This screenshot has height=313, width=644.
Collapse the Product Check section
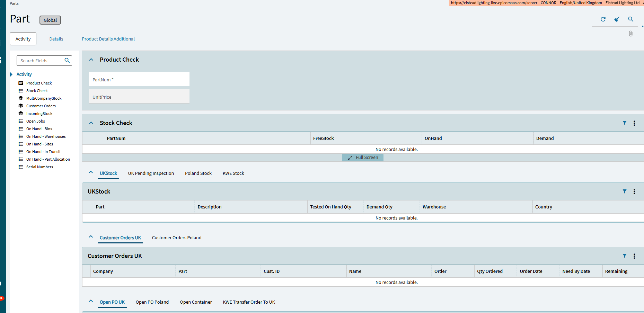coord(91,59)
